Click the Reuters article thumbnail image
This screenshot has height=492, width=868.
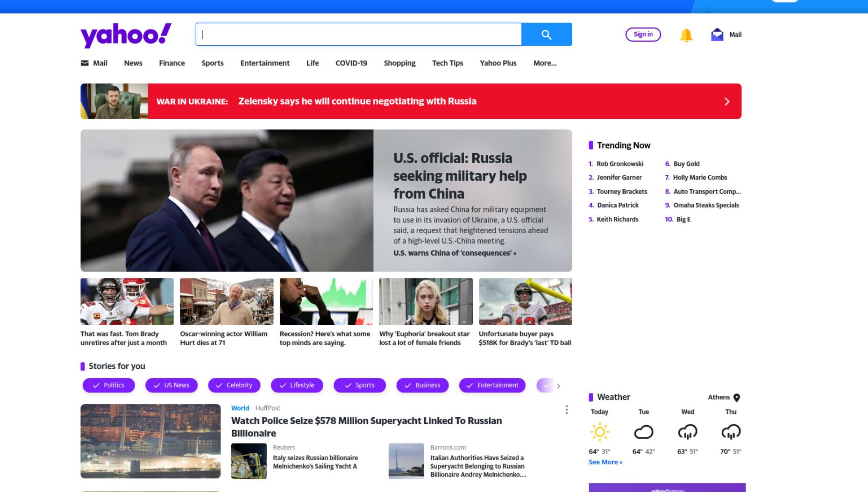click(x=249, y=461)
